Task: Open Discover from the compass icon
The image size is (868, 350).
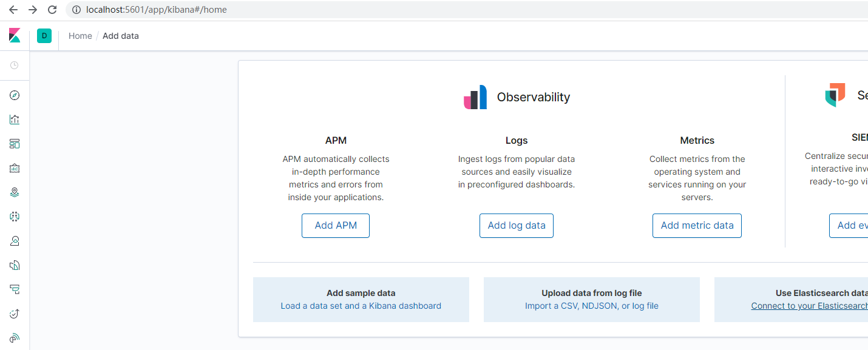Action: (x=15, y=95)
